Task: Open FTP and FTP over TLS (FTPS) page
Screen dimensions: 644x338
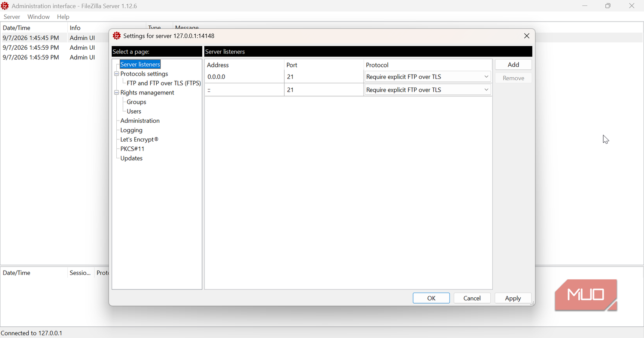Action: 164,83
